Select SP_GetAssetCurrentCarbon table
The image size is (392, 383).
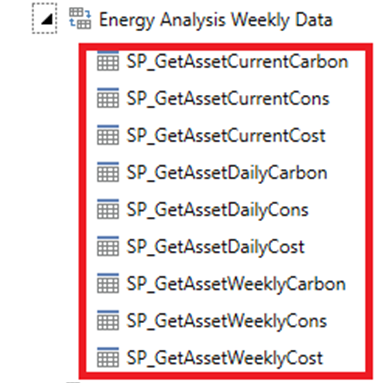[x=237, y=62]
